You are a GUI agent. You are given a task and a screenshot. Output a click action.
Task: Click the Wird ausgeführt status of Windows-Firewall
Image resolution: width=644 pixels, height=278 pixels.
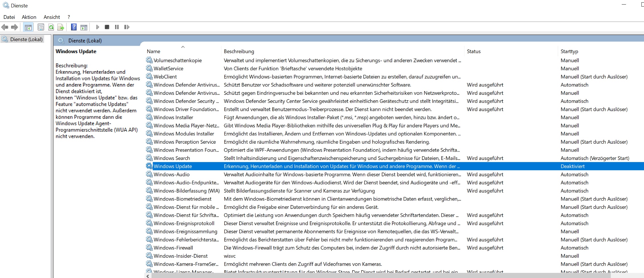[x=485, y=248]
